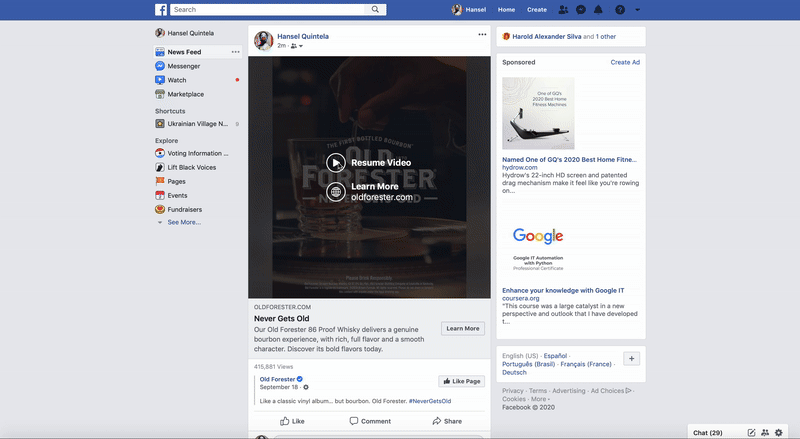Click the Watch sidebar icon
The image size is (800, 439).
tap(160, 80)
